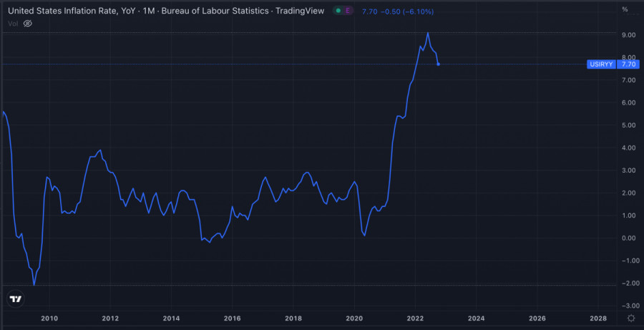Click 8.00 on the price axis
This screenshot has width=644, height=330.
629,57
